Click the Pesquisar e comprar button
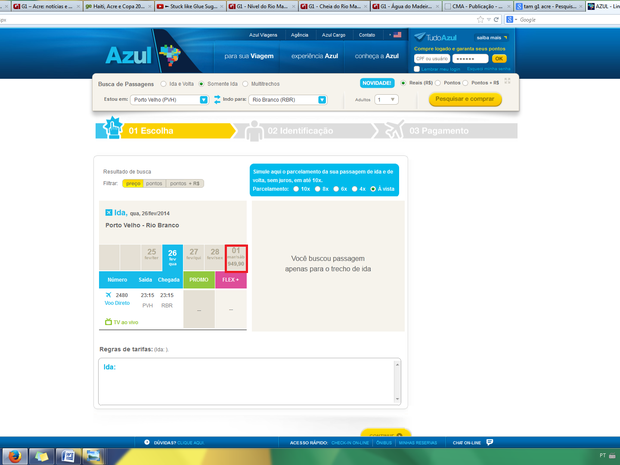Viewport: 620px width, 465px height. [465, 99]
